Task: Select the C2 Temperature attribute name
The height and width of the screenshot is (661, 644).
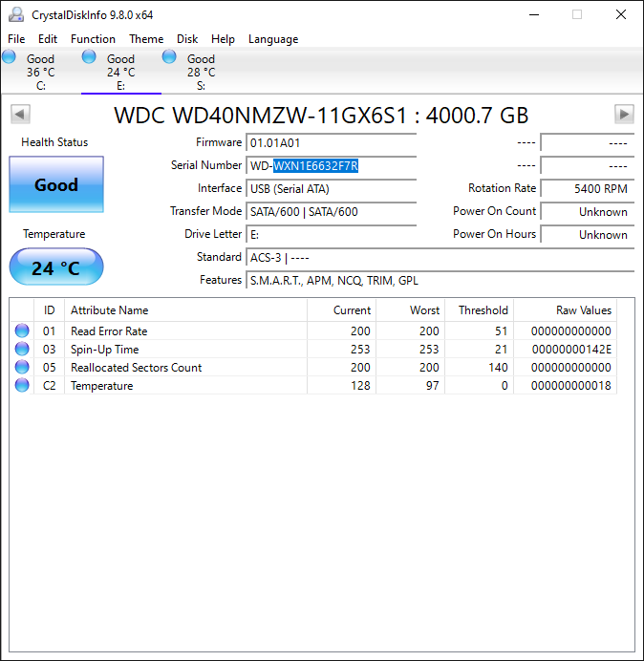Action: point(101,386)
